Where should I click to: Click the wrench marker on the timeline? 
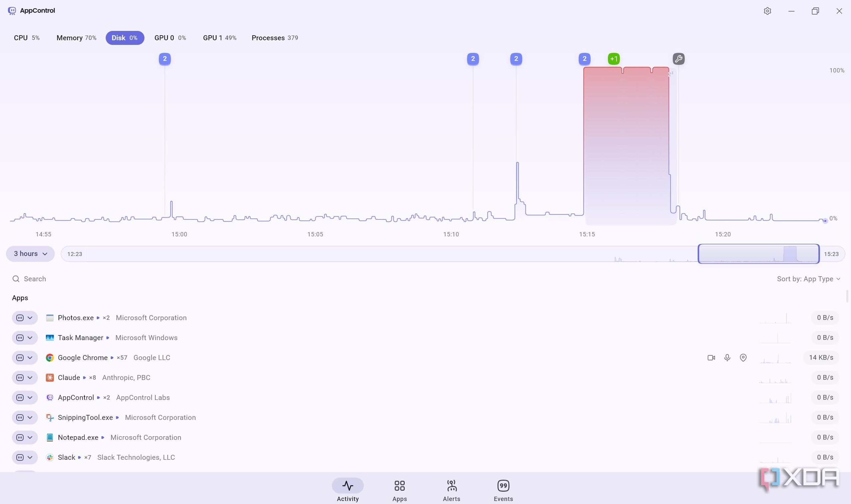tap(678, 59)
